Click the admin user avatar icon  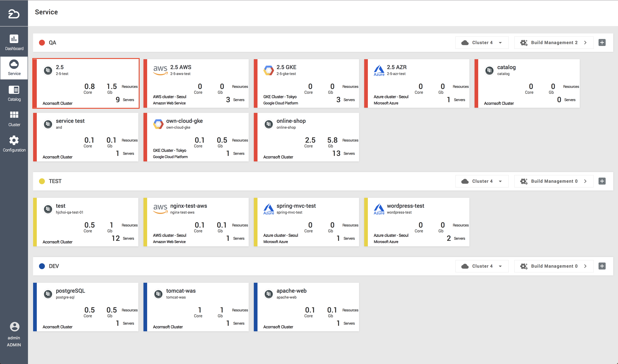[x=15, y=327]
